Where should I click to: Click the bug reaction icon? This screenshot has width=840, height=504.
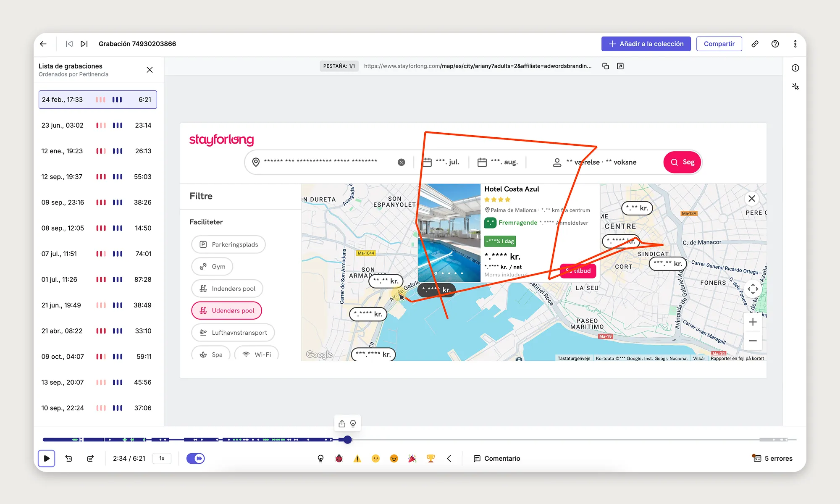pos(339,458)
